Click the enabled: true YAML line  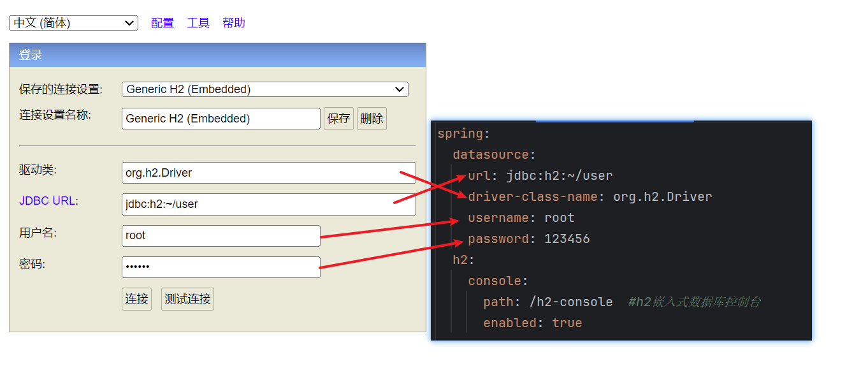click(x=532, y=323)
